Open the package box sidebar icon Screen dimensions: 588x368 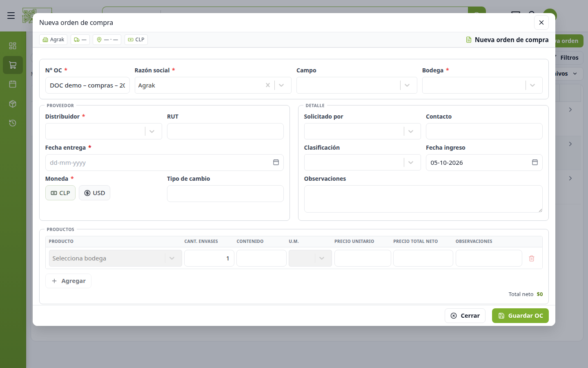click(13, 104)
